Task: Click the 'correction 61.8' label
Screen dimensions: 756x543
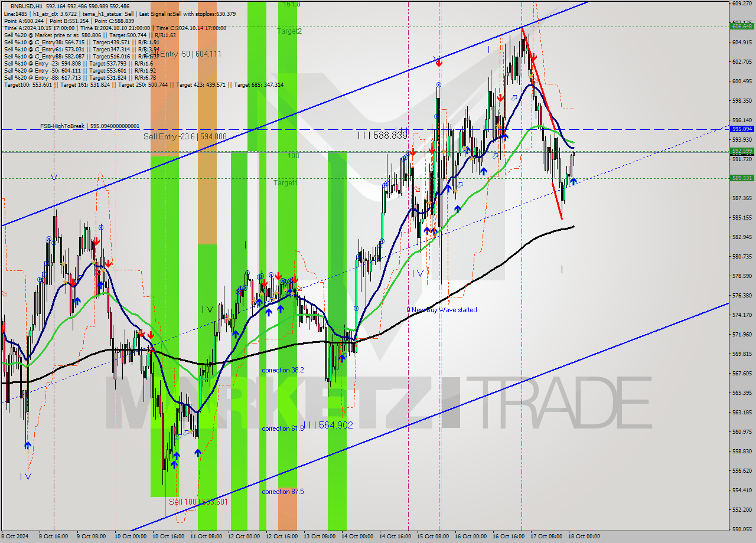Action: (283, 428)
